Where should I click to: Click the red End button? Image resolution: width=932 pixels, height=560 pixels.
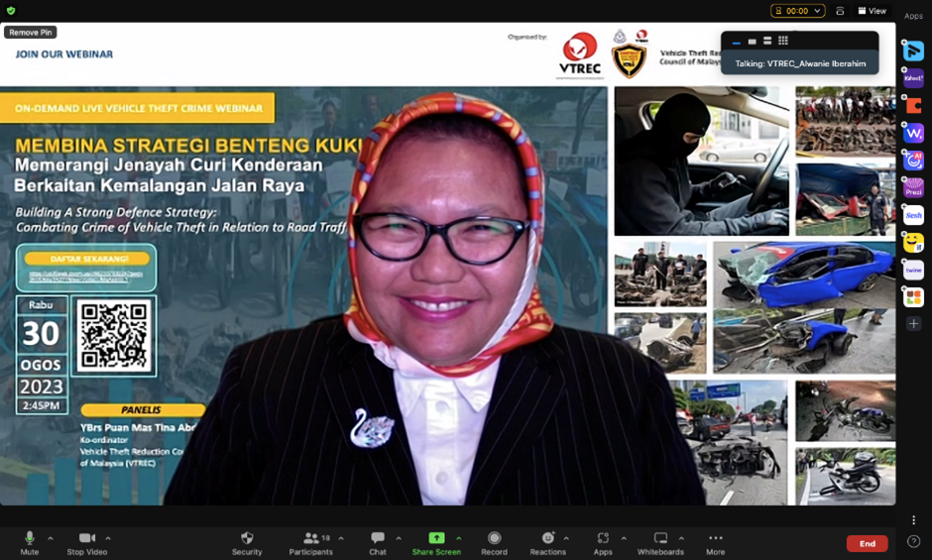pyautogui.click(x=867, y=543)
